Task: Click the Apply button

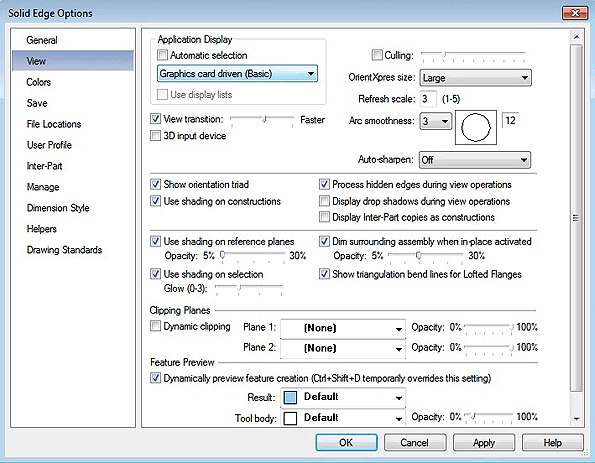Action: pyautogui.click(x=484, y=443)
